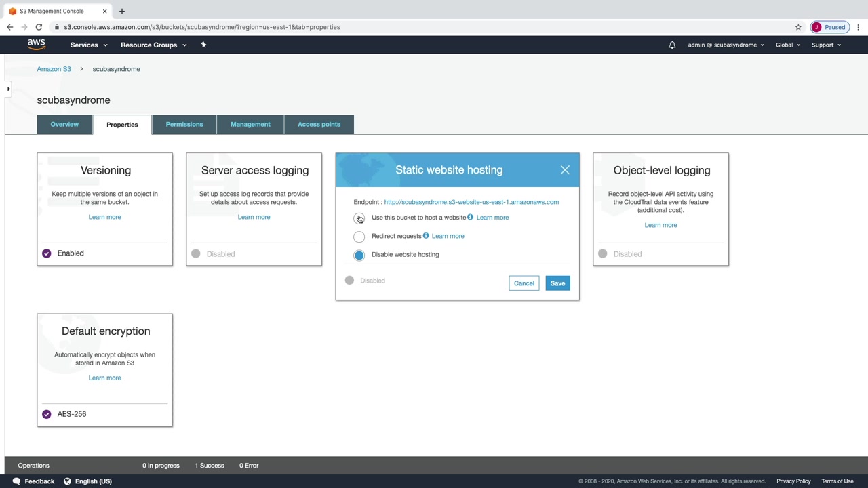Screen dimensions: 868x488
Task: Open the Chrome menu (three dots)
Action: tap(859, 27)
